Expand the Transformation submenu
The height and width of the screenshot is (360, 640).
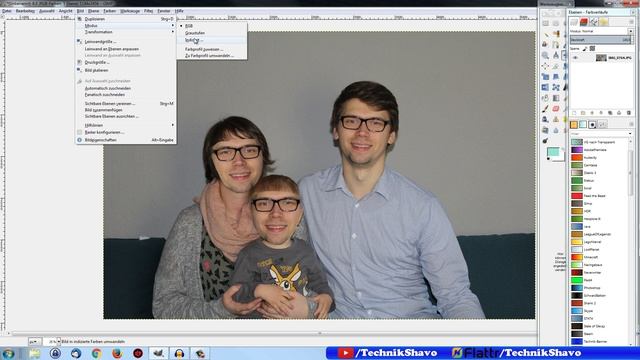(126, 32)
